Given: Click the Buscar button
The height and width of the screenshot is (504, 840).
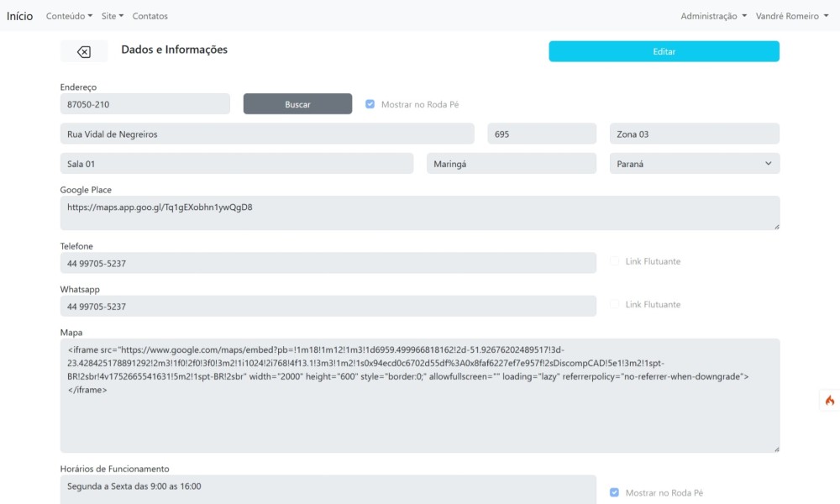Looking at the screenshot, I should click(297, 104).
